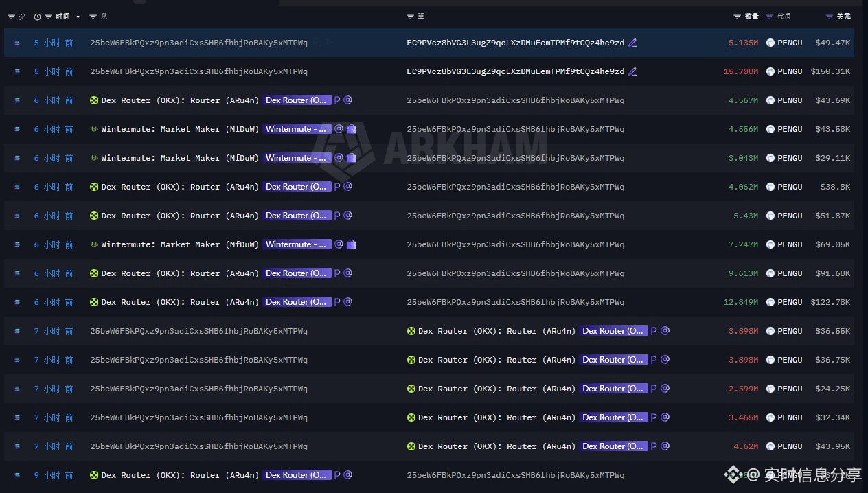868x493 pixels.
Task: Click the USD value $38.8K
Action: (836, 187)
